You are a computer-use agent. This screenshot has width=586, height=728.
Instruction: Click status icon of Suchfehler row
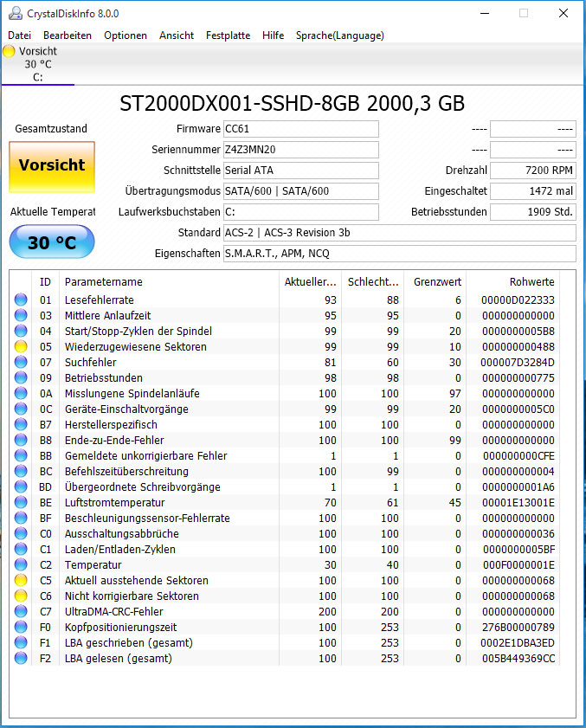(x=21, y=362)
